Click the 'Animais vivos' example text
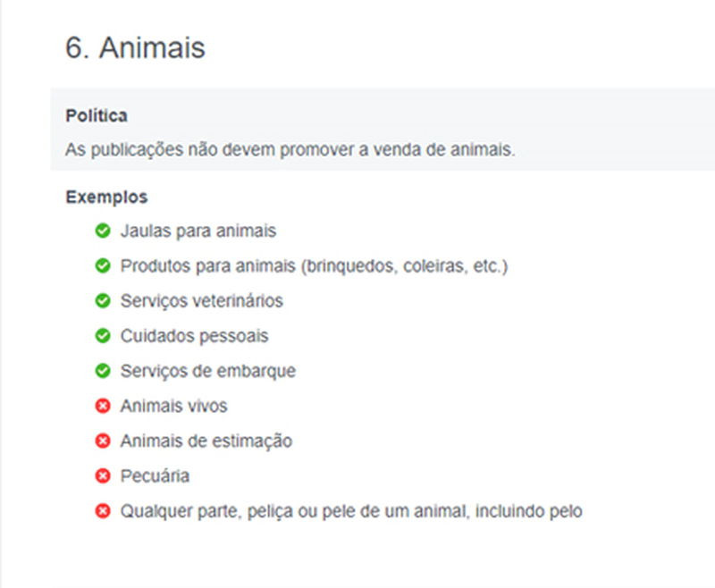The width and height of the screenshot is (715, 588). pos(173,407)
